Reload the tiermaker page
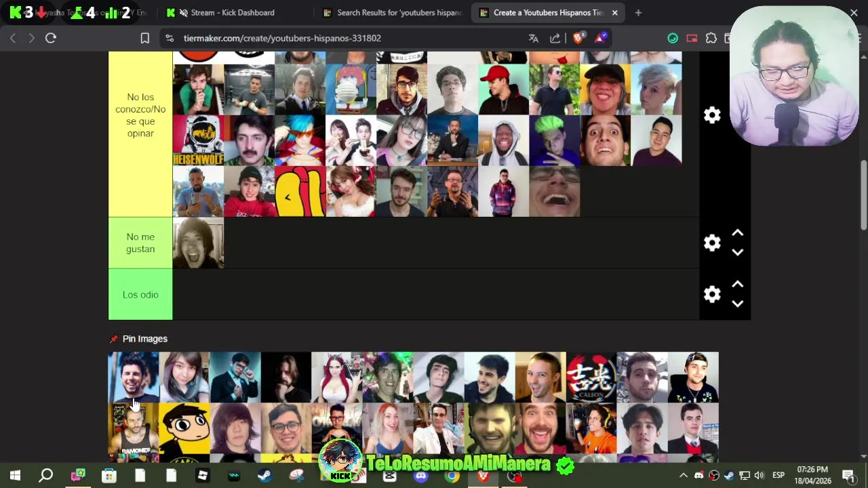The image size is (868, 488). (51, 38)
